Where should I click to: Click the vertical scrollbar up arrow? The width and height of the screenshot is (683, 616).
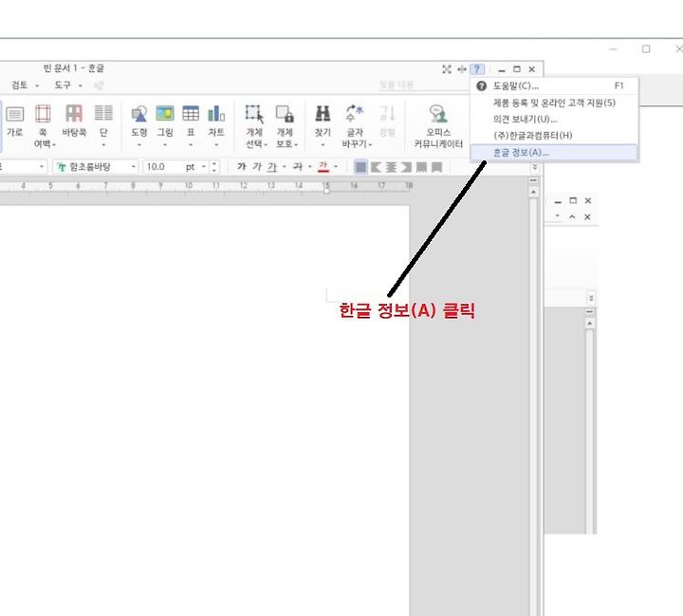[x=533, y=192]
